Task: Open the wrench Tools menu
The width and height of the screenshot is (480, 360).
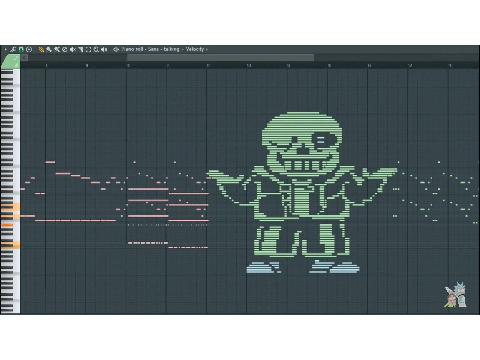Action: pos(13,49)
